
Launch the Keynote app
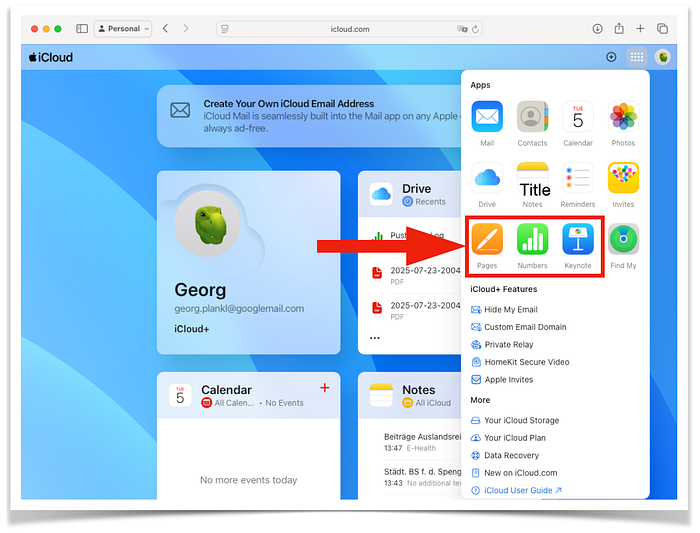(578, 239)
